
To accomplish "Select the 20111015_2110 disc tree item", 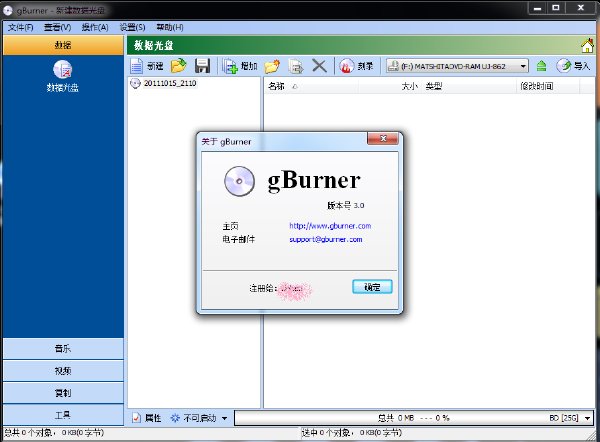I will pyautogui.click(x=170, y=83).
